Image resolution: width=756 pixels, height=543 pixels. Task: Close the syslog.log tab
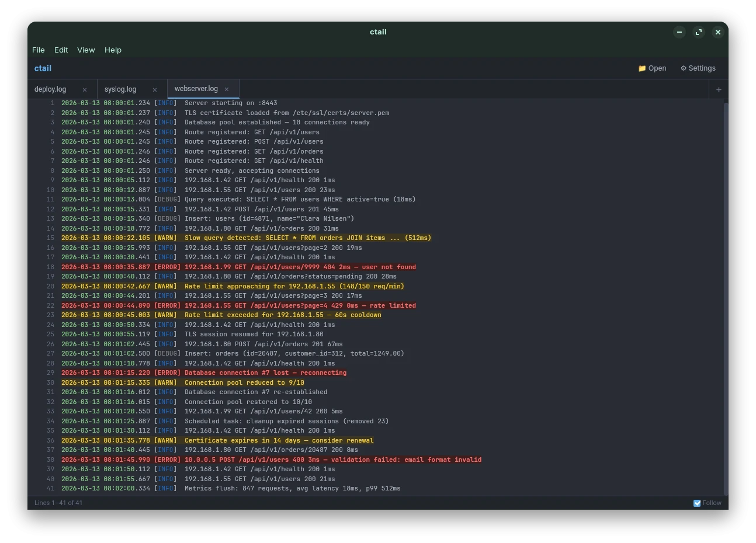pyautogui.click(x=155, y=89)
